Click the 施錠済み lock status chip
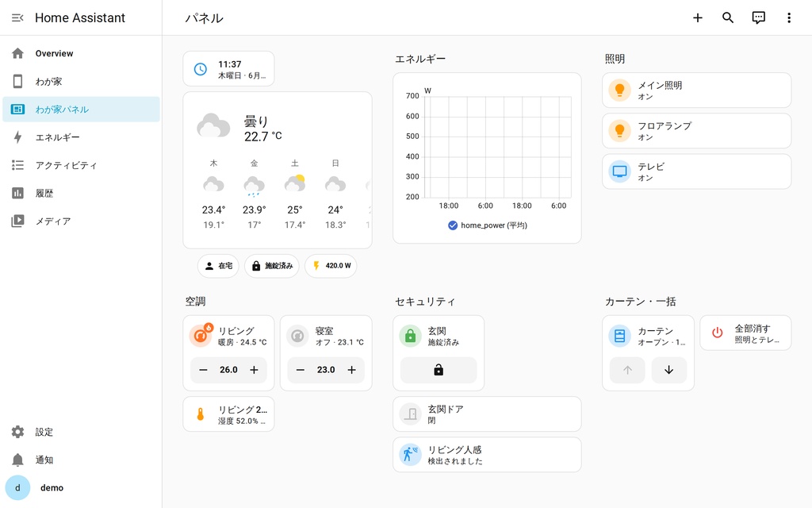812x508 pixels. click(272, 266)
